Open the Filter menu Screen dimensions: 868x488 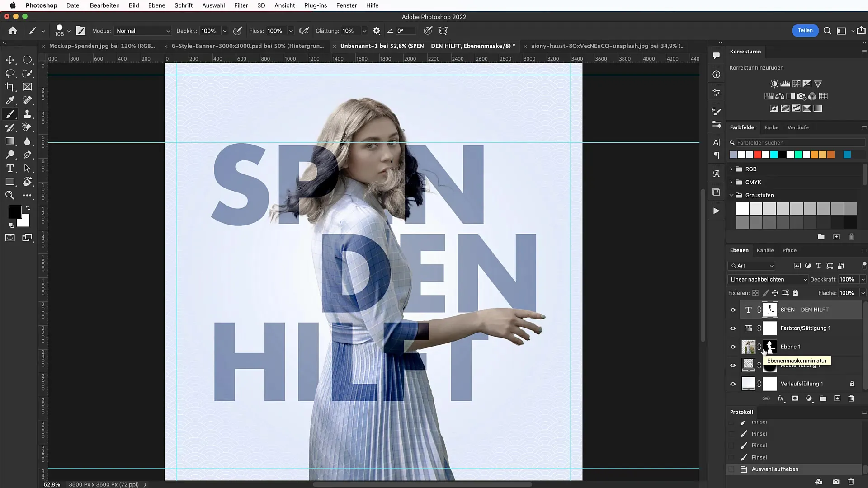tap(241, 5)
